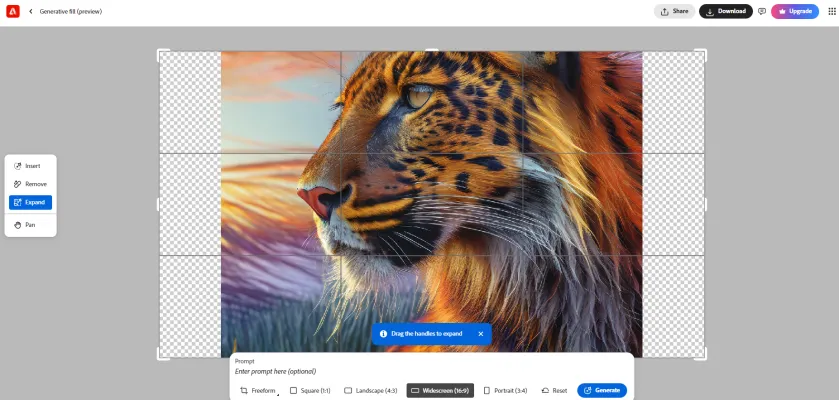839x400 pixels.
Task: Click the Upgrade button
Action: (x=795, y=11)
